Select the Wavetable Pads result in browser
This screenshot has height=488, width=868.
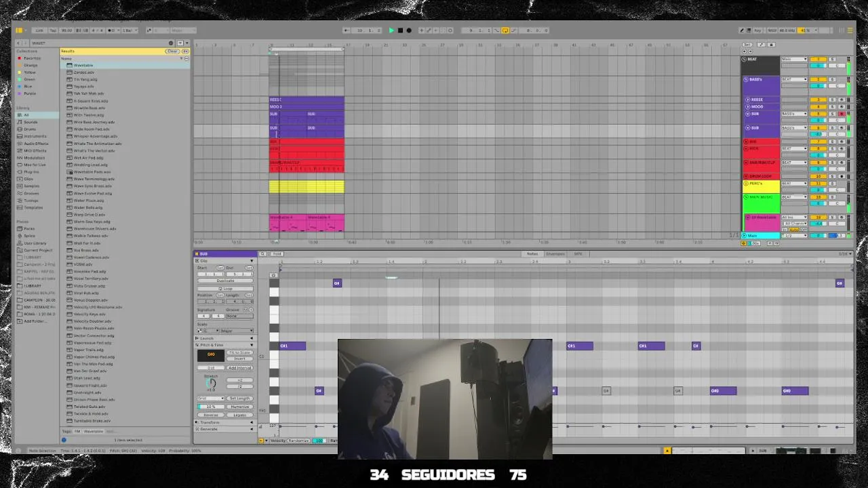(x=125, y=172)
